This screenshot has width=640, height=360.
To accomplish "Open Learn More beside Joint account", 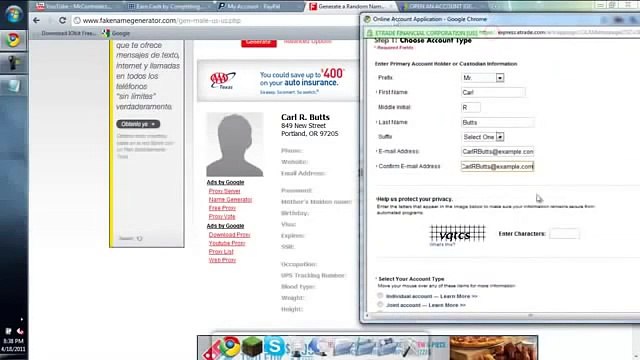I will click(x=447, y=305).
